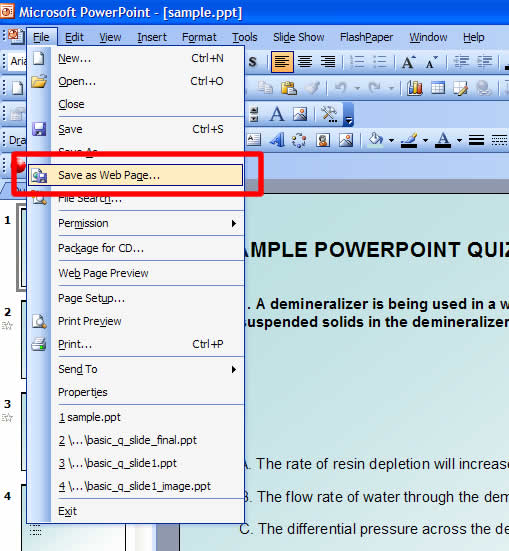Click the New blank presentation toolbar icon
The image size is (509, 551).
pos(17,88)
